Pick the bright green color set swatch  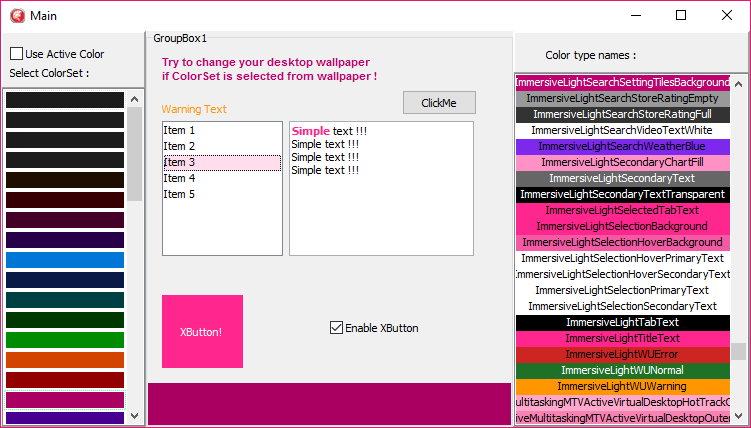coord(65,340)
